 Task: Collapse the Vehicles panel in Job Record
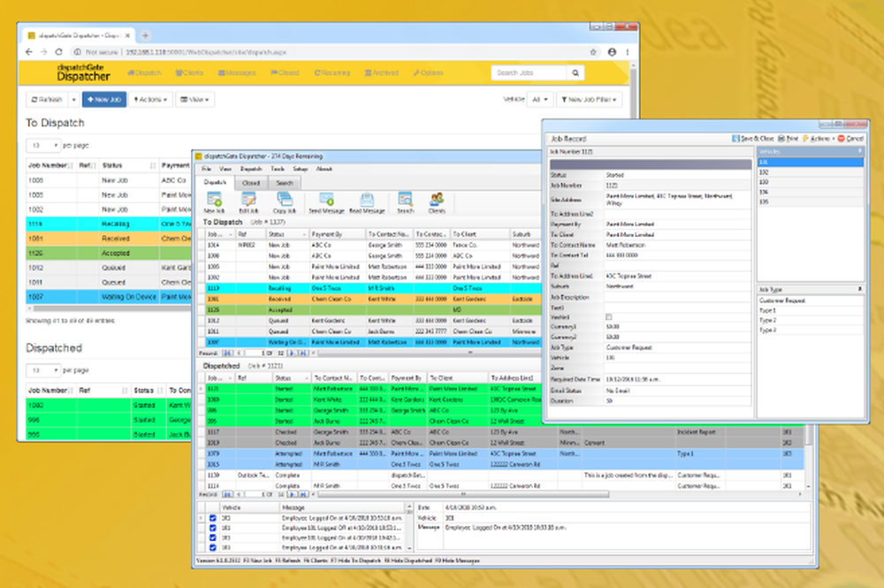860,151
